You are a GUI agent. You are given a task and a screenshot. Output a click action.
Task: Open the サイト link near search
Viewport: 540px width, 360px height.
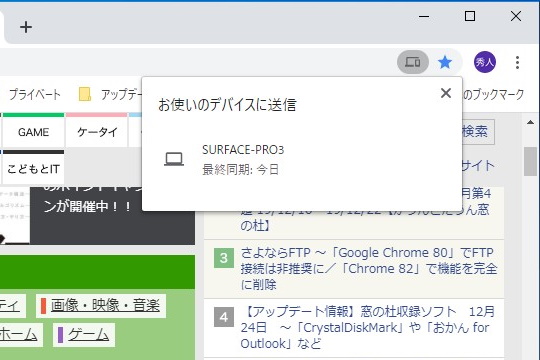(x=477, y=165)
